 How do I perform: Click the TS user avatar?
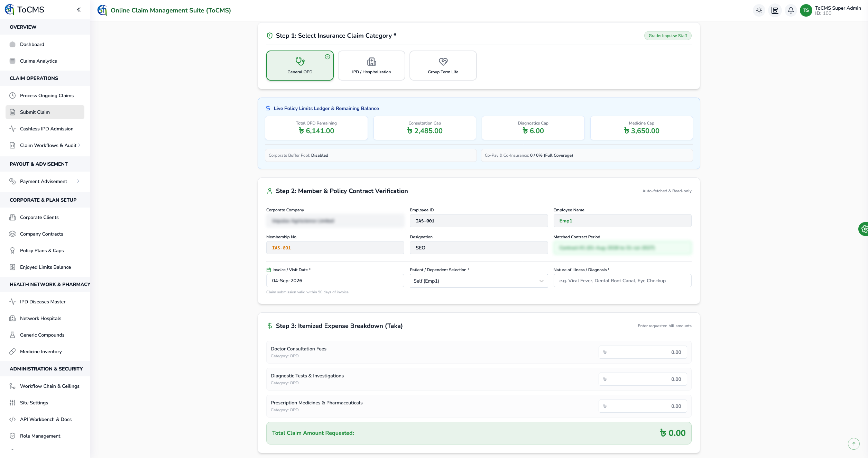(806, 10)
